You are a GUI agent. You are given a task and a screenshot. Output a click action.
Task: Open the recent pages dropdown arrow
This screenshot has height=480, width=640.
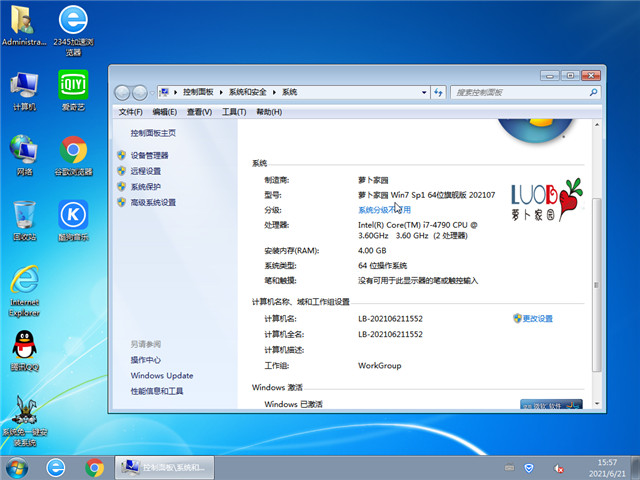[x=152, y=93]
